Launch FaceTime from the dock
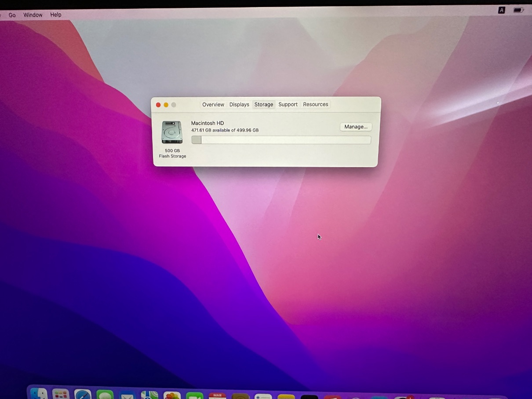The height and width of the screenshot is (399, 532). [x=194, y=396]
